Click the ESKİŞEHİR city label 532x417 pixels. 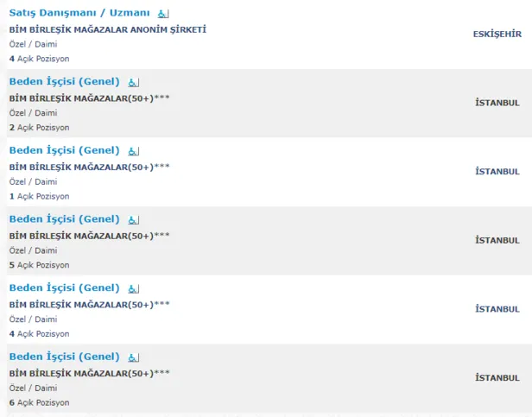tap(497, 34)
